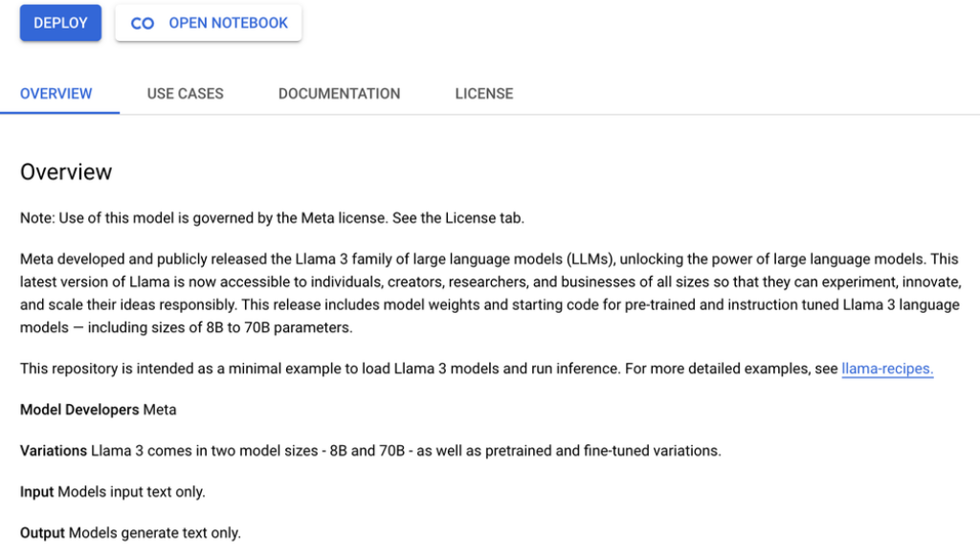Viewport: 980px width, 560px height.
Task: Click the bold Model Developers label
Action: 79,410
